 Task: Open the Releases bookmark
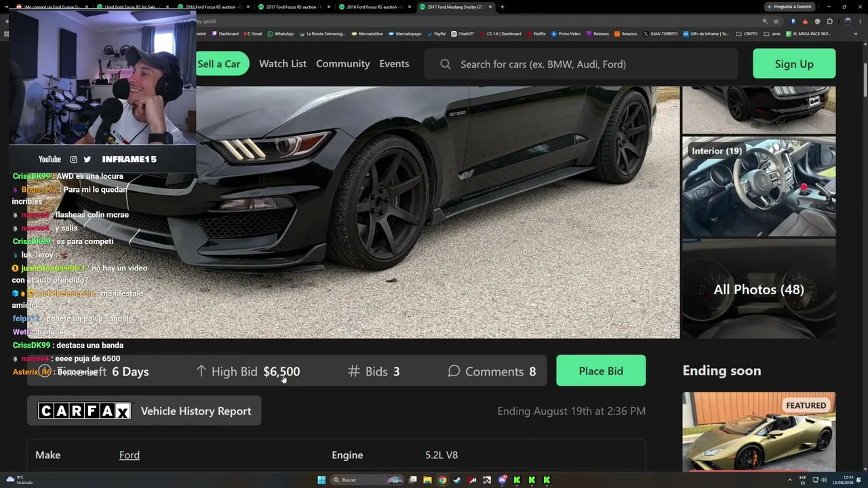[x=597, y=34]
